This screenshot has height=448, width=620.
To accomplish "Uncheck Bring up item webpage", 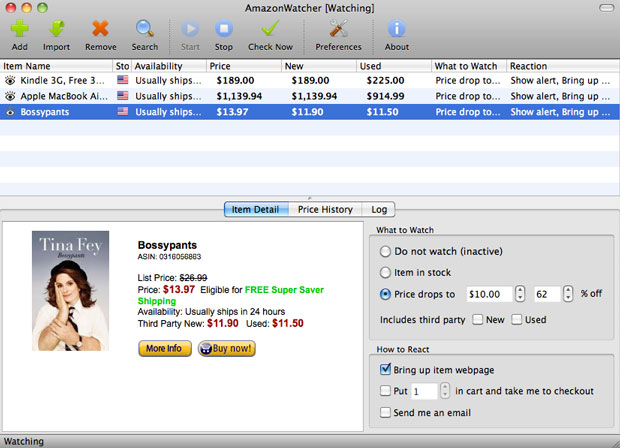I will [x=385, y=369].
